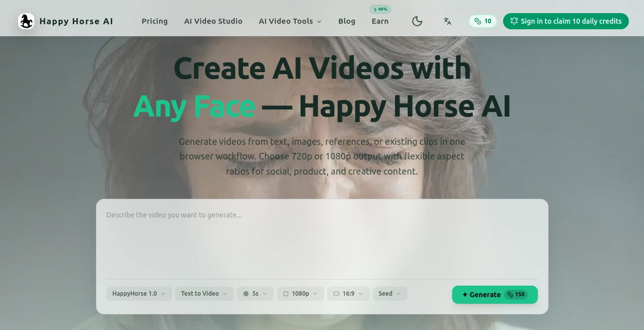Open the Earn page

(x=380, y=21)
